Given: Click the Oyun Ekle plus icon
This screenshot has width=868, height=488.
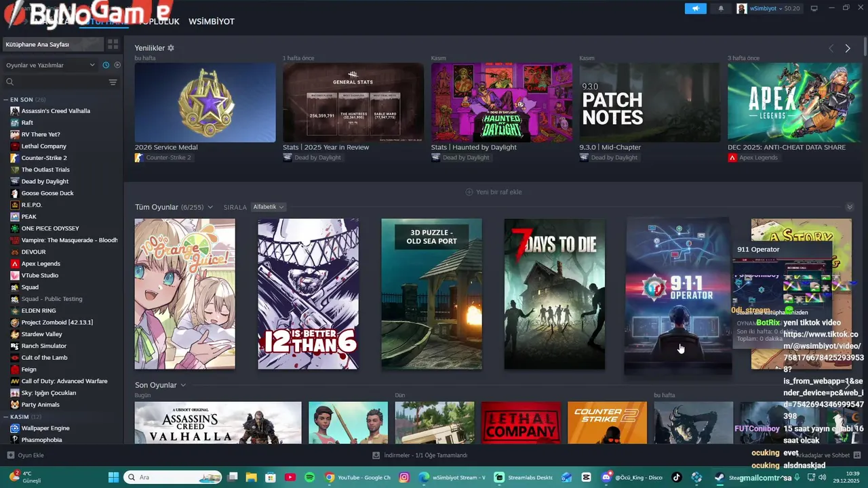Looking at the screenshot, I should (10, 455).
